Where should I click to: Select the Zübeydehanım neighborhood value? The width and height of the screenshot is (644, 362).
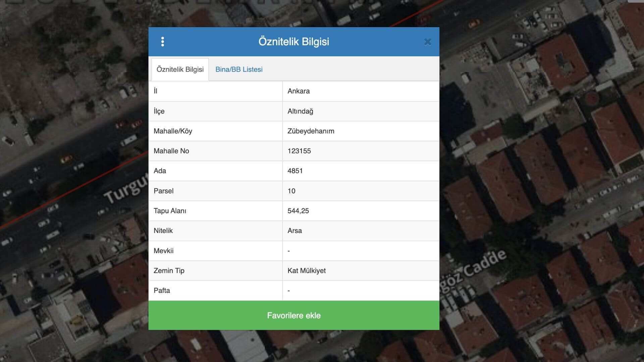click(x=311, y=131)
